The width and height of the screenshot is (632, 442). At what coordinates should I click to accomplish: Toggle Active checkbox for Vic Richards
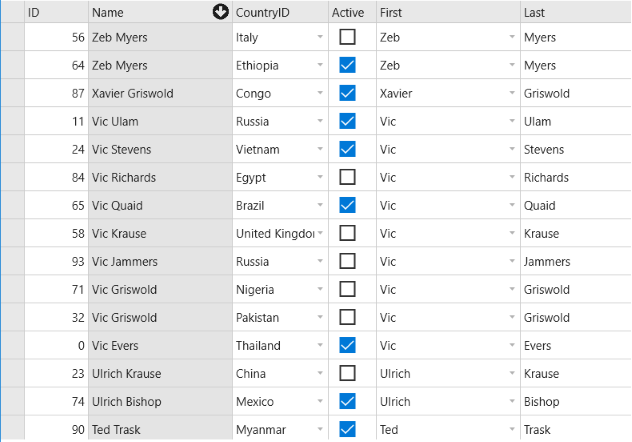point(347,177)
